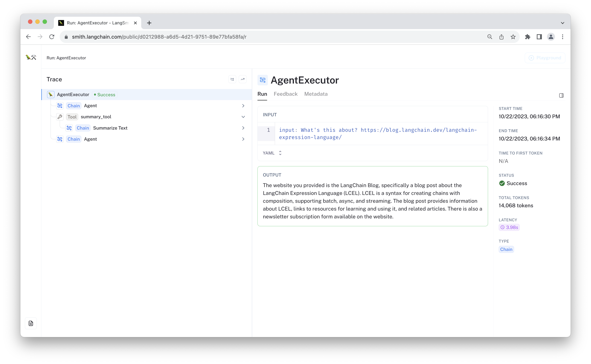
Task: Click the Chain type badge
Action: (x=506, y=249)
